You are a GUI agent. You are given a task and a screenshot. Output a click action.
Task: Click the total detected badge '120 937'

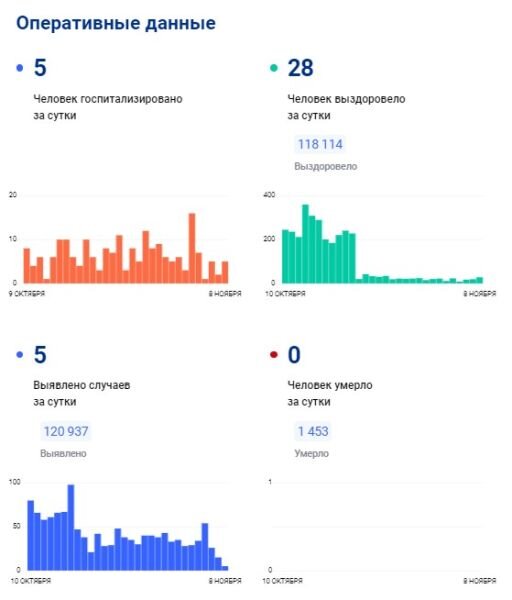(66, 431)
